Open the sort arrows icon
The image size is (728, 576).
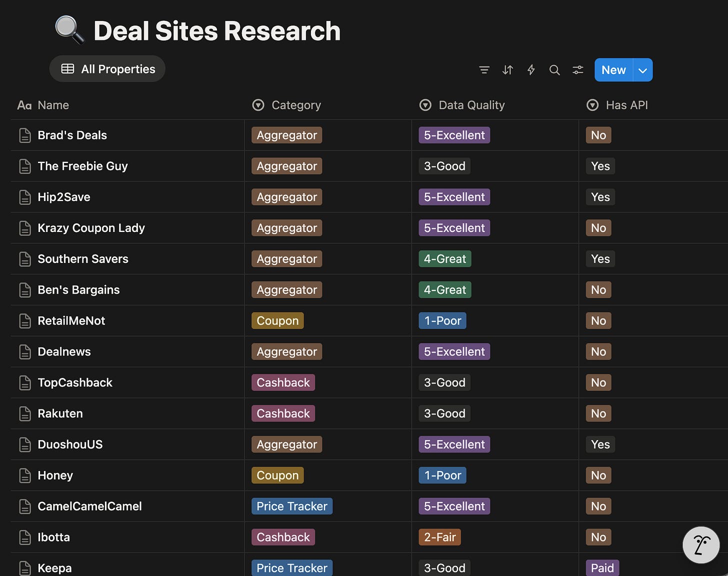point(507,70)
